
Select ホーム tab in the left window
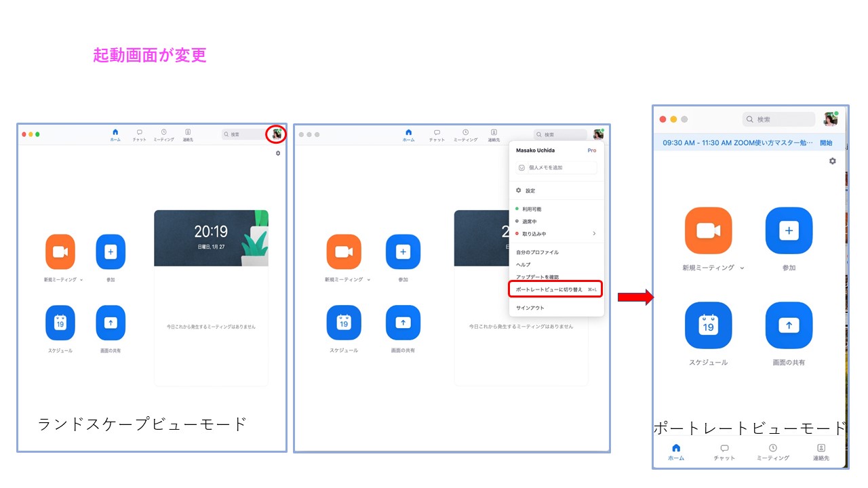click(x=115, y=135)
